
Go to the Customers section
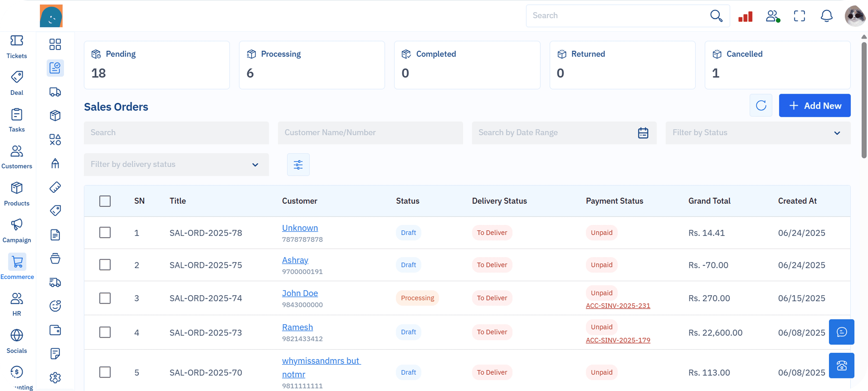pos(16,157)
